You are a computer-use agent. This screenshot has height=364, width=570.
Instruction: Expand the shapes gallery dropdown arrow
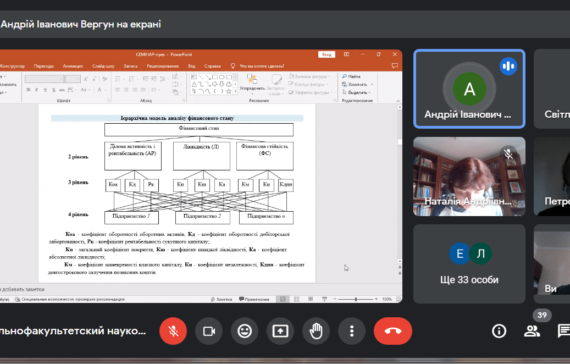(236, 91)
